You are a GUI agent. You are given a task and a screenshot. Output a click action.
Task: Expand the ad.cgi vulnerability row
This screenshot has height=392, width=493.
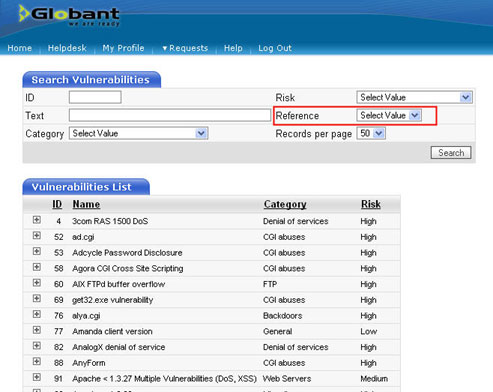coord(37,235)
